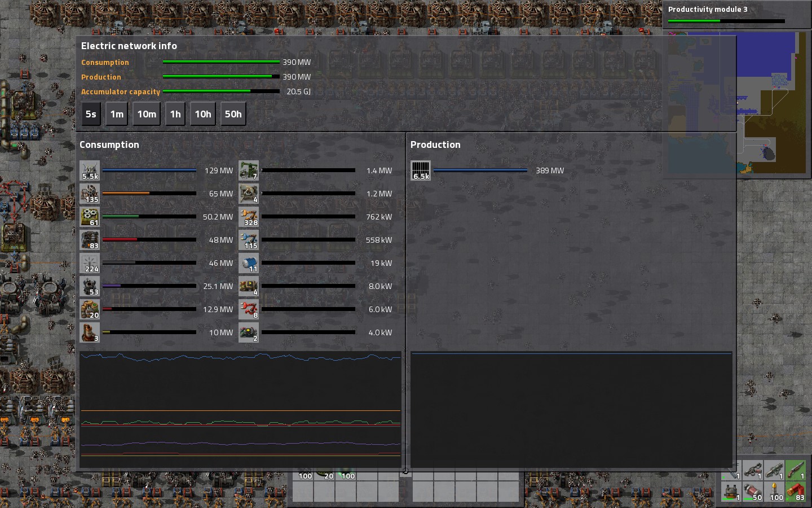
Task: Click the flamethrower ammo slot with 50
Action: click(753, 492)
